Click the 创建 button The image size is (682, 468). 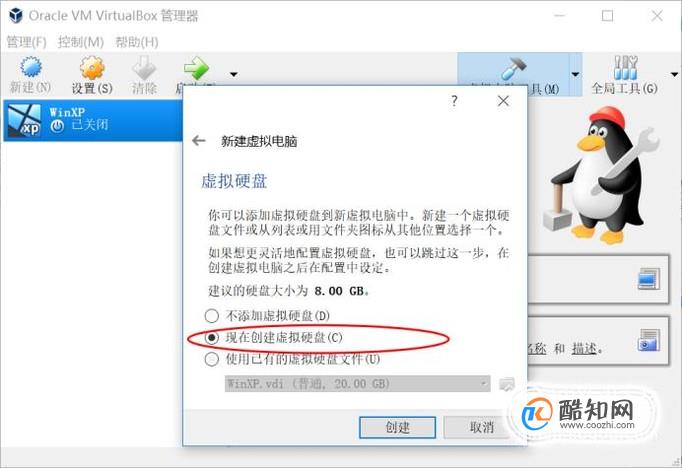pyautogui.click(x=397, y=427)
